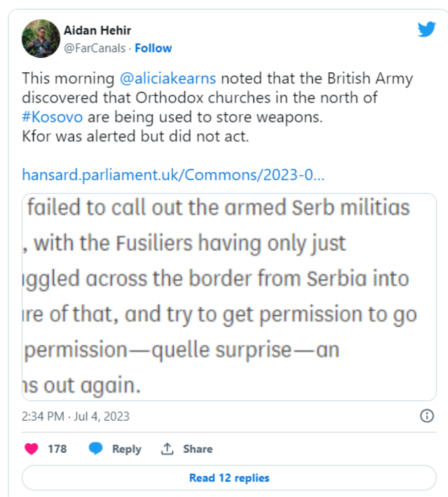Click the share arrow icon
Image resolution: width=448 pixels, height=497 pixels.
[x=166, y=449]
